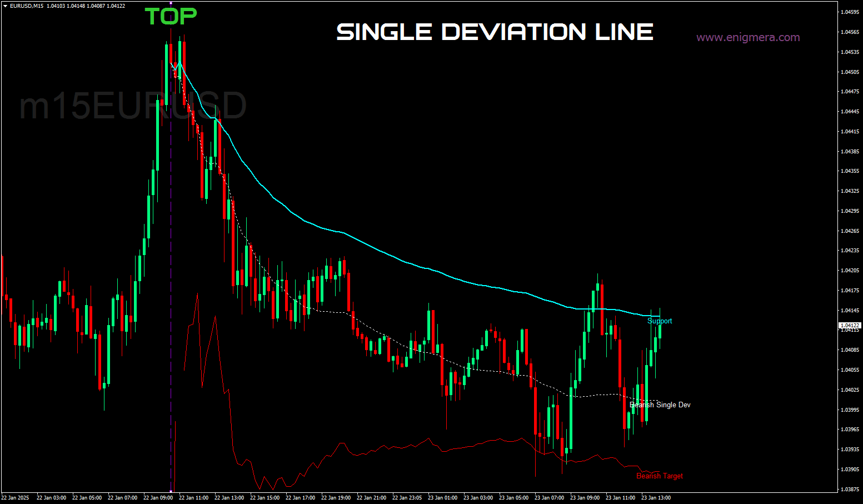Click the 22 Jan 23:05 time label
Screen dimensions: 863x504
407,498
